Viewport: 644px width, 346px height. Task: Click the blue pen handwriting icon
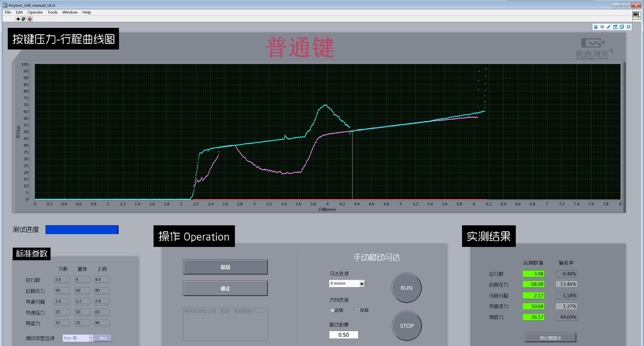(x=609, y=27)
